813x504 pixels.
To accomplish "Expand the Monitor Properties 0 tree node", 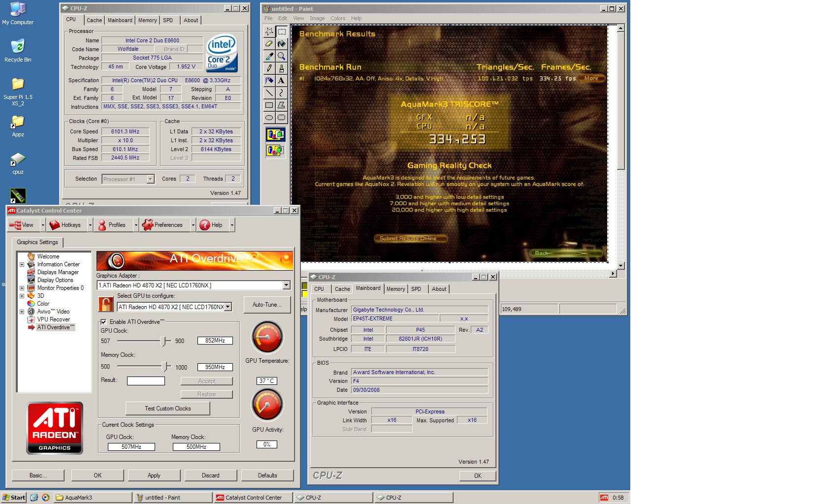I will [x=22, y=288].
